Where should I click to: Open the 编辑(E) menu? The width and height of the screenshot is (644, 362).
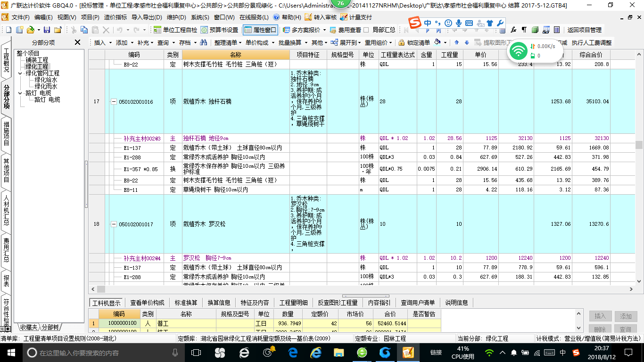click(x=43, y=17)
